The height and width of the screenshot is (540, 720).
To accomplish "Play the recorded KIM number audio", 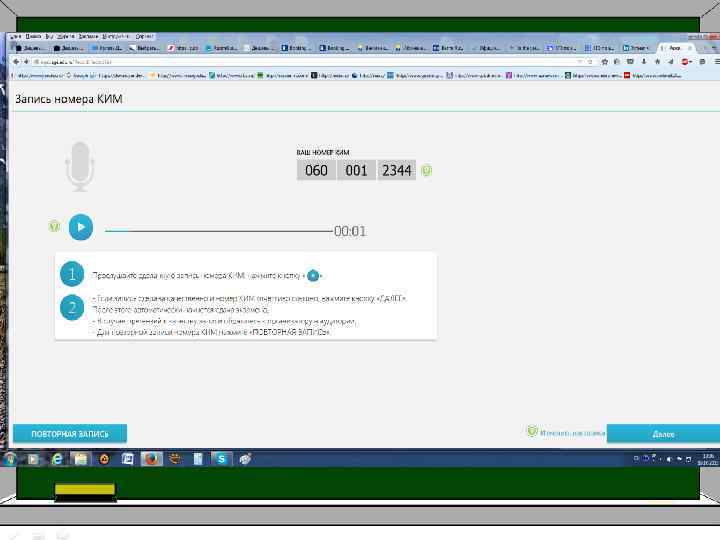I will click(x=81, y=227).
